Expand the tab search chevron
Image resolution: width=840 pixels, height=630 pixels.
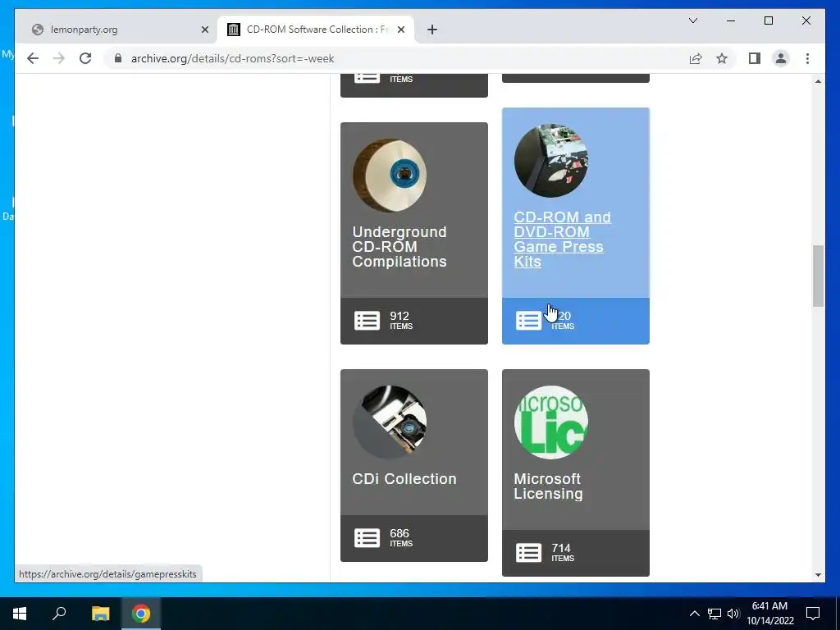coord(692,21)
